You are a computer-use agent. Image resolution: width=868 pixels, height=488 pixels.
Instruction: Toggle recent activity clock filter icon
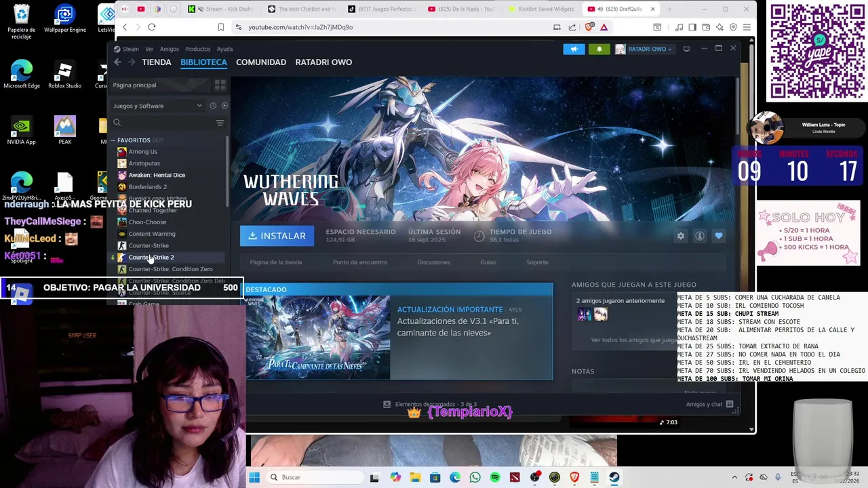(x=213, y=106)
